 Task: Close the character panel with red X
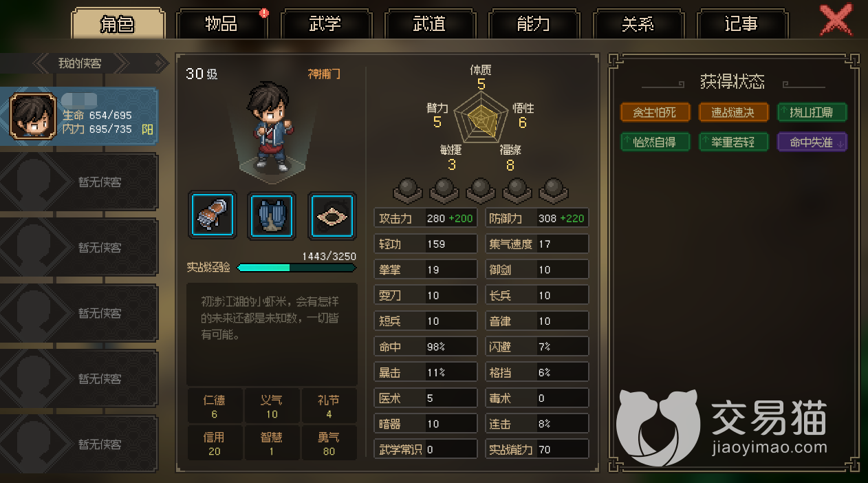pos(836,19)
